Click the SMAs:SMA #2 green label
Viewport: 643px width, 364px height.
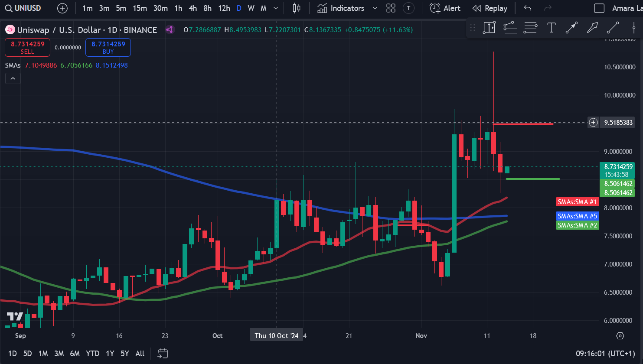point(577,225)
